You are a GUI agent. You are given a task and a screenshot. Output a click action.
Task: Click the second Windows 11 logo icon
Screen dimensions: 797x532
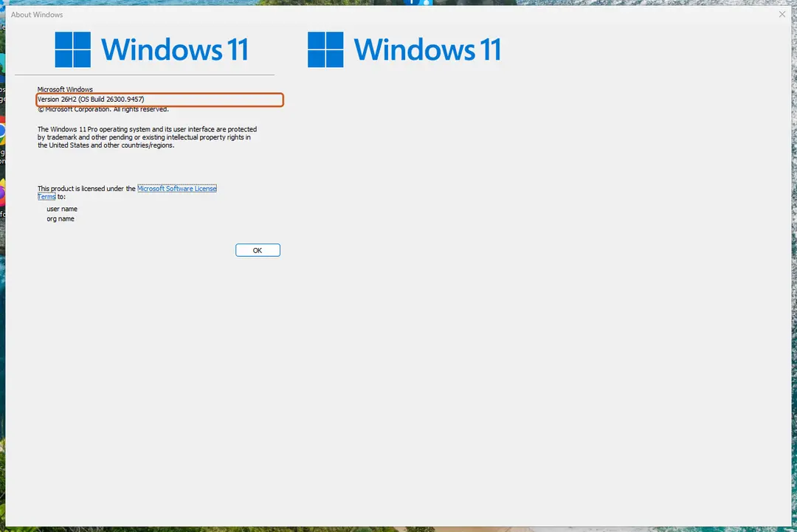tap(325, 49)
